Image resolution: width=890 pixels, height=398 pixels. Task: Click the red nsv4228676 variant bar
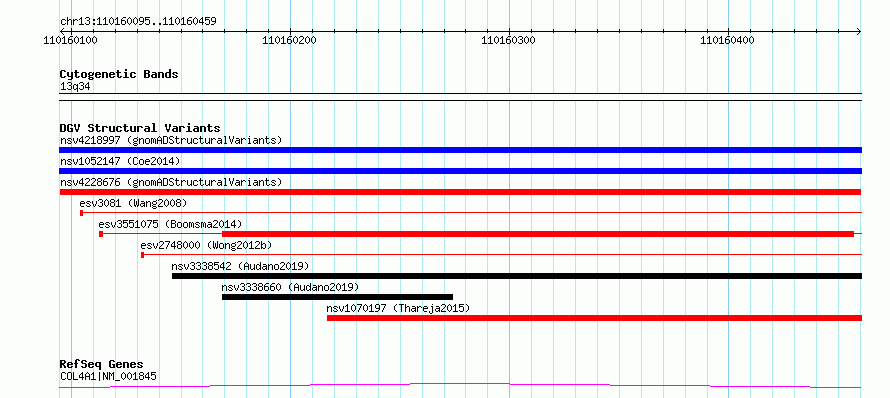(x=460, y=192)
